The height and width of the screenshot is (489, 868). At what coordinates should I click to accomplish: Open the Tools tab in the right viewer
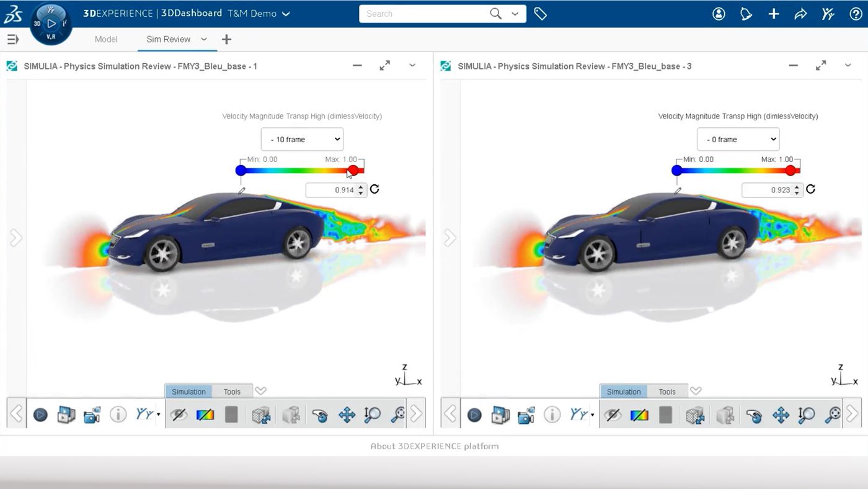(x=667, y=392)
